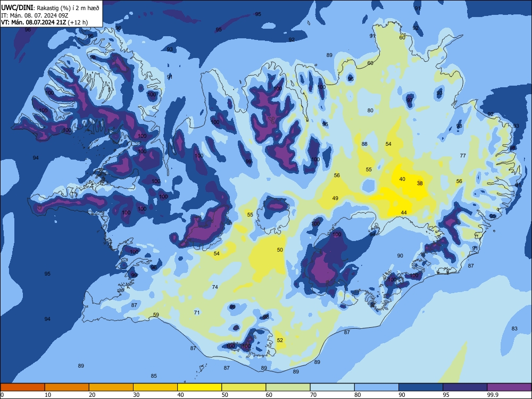Screen dimensions: 532x399
Task: Click the legend label '70'
Action: tap(313, 395)
